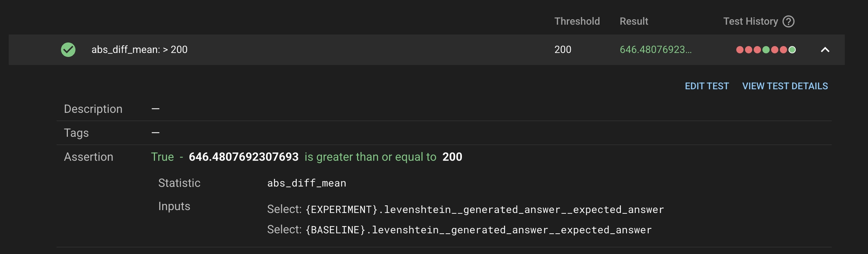
Task: Click the Test History column header
Action: (x=750, y=21)
